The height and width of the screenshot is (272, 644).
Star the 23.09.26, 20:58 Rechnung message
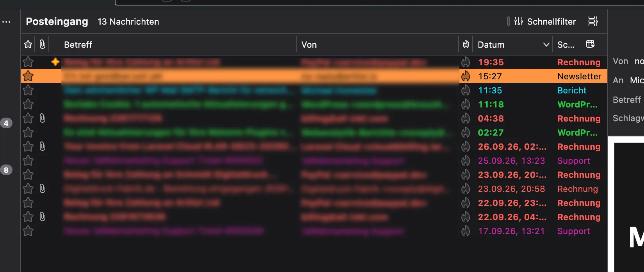[x=28, y=189]
